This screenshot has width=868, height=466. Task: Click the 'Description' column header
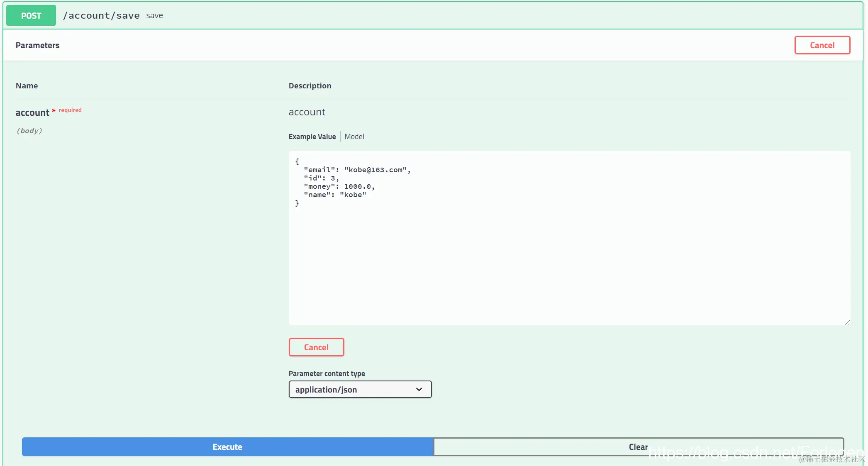click(310, 85)
